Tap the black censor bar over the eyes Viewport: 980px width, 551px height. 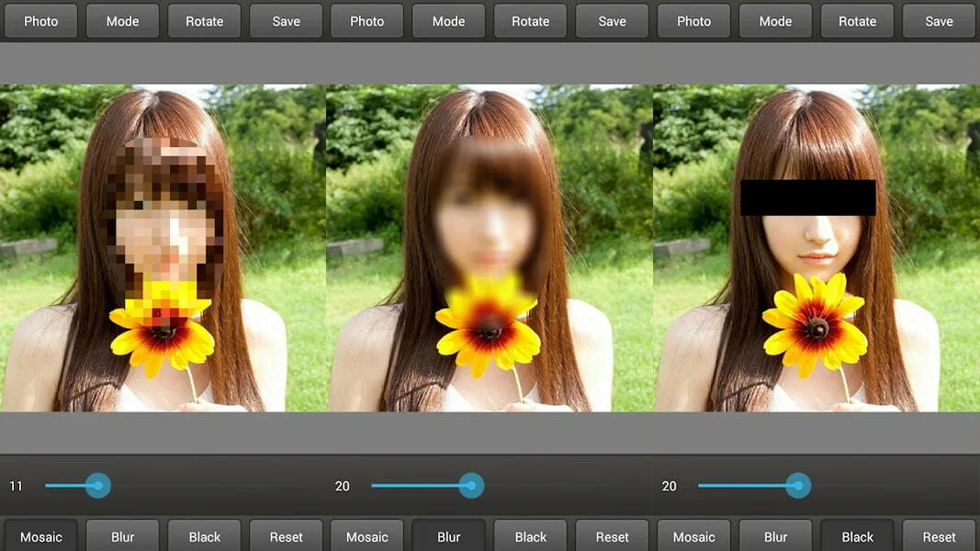pos(807,197)
